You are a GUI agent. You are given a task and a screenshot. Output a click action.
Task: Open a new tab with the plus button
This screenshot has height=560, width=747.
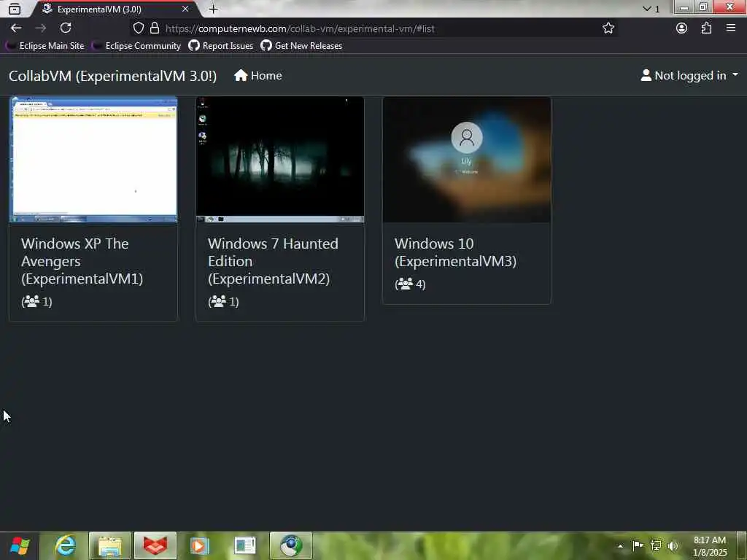point(214,9)
